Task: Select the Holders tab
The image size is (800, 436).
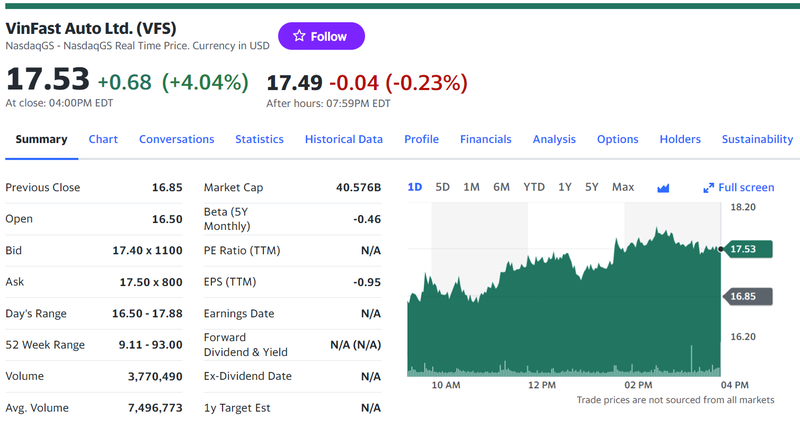Action: [680, 139]
